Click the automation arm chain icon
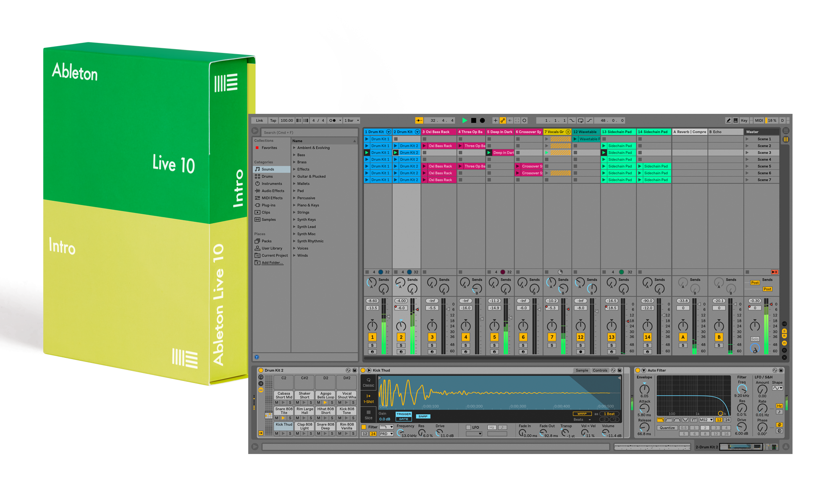This screenshot has width=840, height=504. pos(503,121)
